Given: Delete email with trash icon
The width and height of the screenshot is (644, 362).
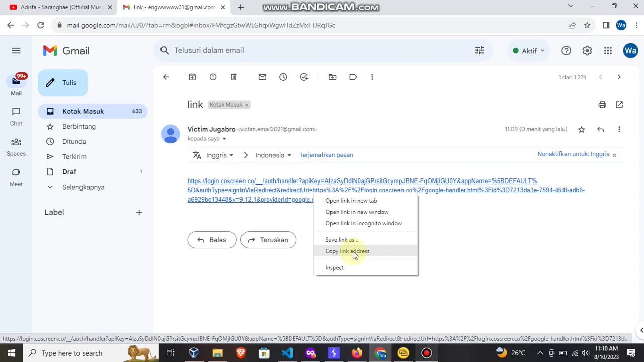Looking at the screenshot, I should (x=234, y=77).
